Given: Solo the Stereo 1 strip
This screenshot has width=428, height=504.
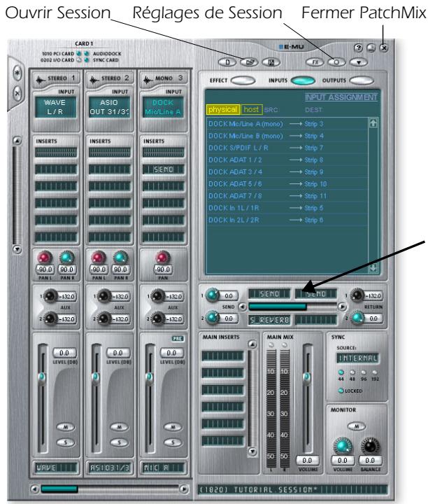Looking at the screenshot, I should pos(66,442).
